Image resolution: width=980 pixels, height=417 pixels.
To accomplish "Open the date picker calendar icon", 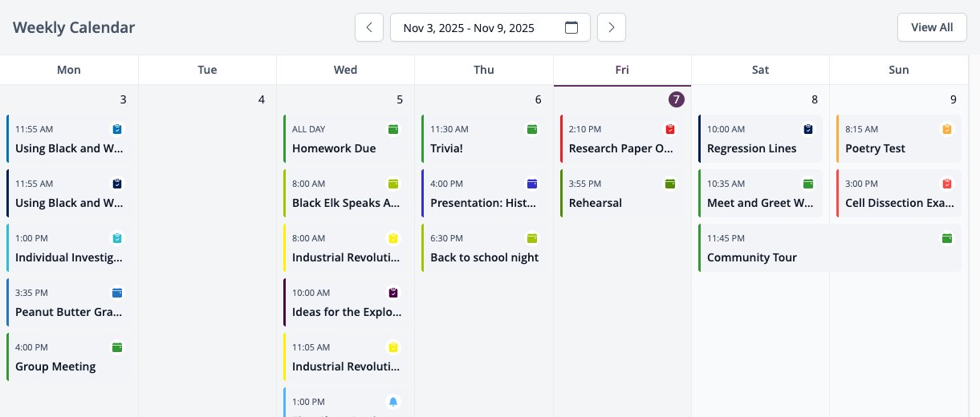I will pyautogui.click(x=571, y=27).
